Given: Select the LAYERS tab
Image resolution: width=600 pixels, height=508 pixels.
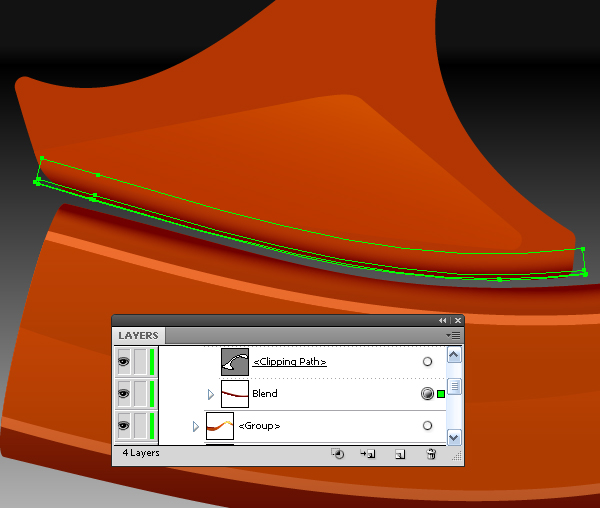Looking at the screenshot, I should coord(139,335).
